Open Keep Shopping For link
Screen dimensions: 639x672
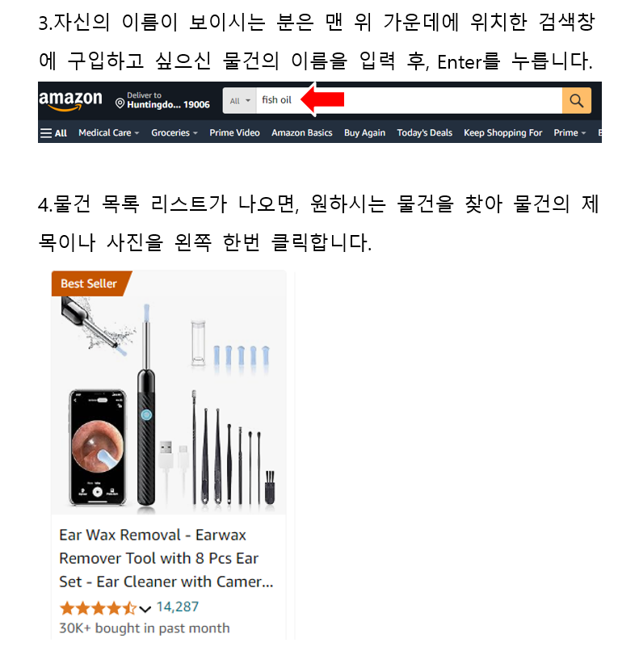pyautogui.click(x=502, y=132)
